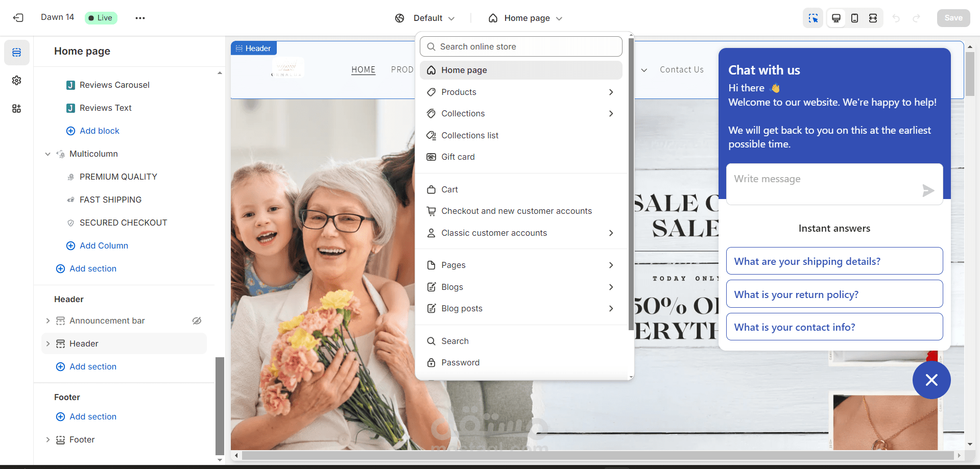Select Checkout and new customer accounts
This screenshot has width=980, height=469.
(521, 211)
